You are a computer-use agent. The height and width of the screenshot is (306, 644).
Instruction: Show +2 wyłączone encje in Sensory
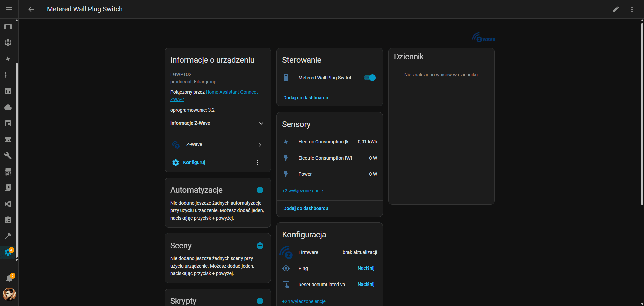(x=302, y=191)
